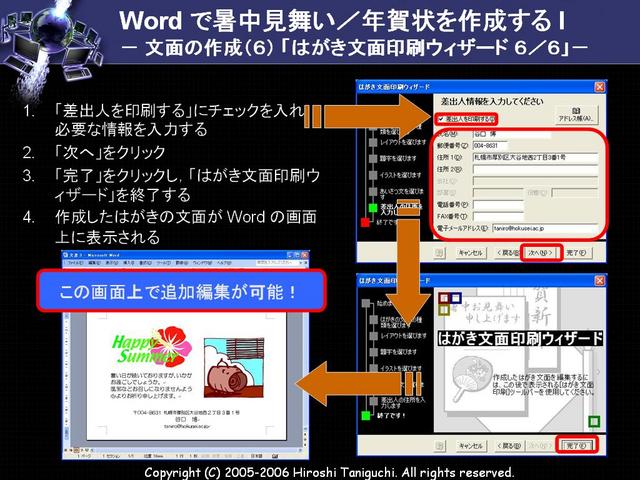Click the disabled 次へ in lower wizard

[x=541, y=446]
